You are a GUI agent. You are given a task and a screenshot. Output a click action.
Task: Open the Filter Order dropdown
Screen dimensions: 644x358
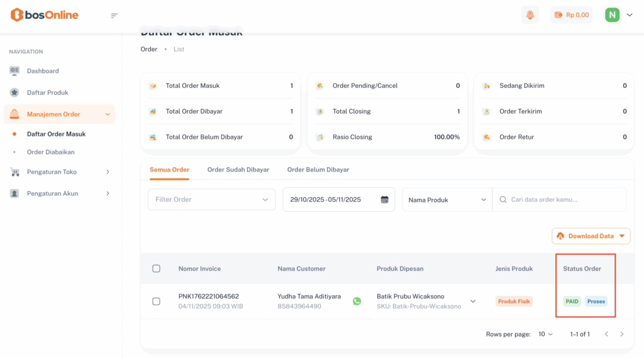point(211,200)
